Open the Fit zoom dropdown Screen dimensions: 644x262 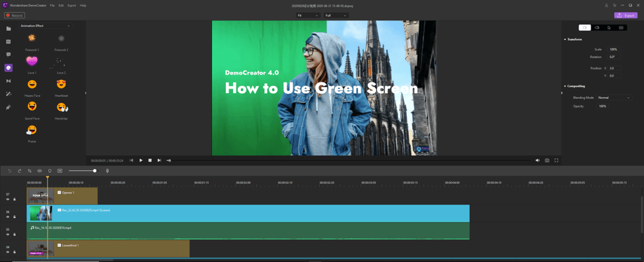(x=308, y=15)
